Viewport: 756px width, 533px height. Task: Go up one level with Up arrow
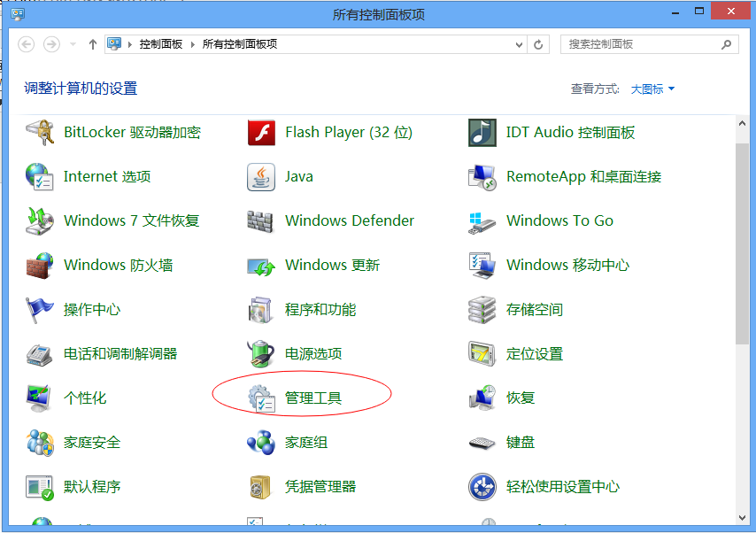(x=93, y=44)
